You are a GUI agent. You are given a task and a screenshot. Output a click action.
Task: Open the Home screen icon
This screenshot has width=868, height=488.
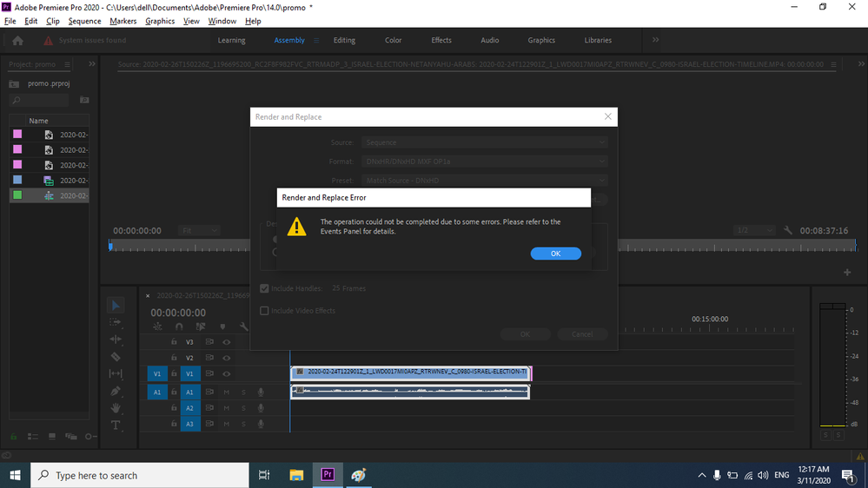click(17, 41)
